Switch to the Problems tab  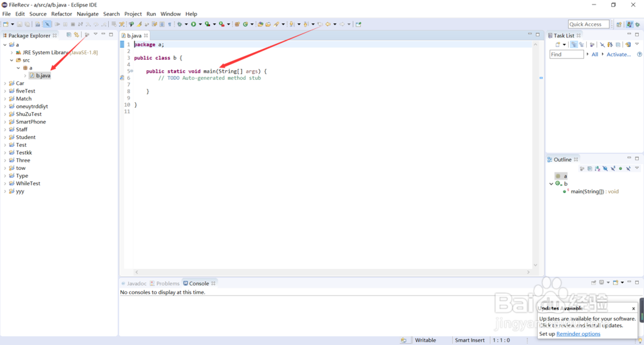165,283
